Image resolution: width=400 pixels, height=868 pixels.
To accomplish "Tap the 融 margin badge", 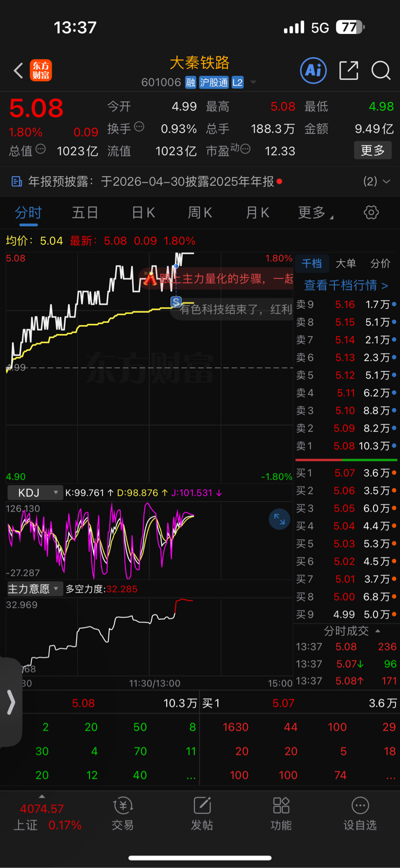I will tap(191, 82).
